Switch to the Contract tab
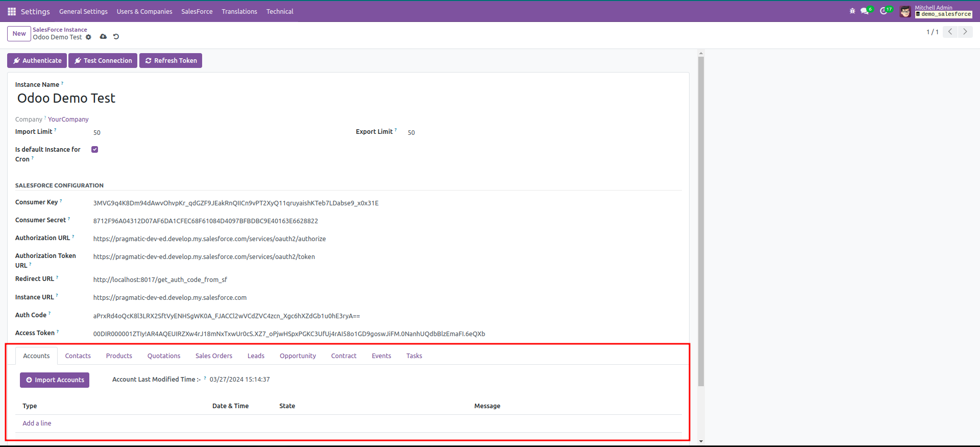Screen dimensions: 980x447 tap(344, 356)
